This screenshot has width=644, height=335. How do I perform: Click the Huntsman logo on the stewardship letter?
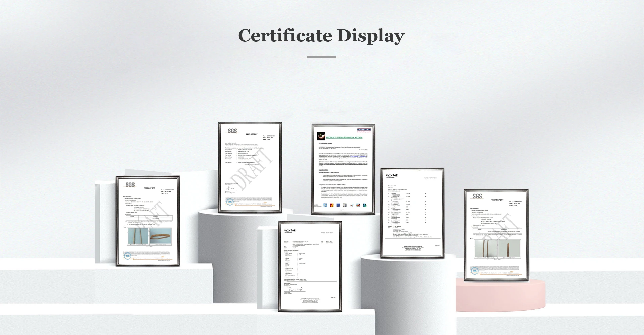tap(364, 130)
